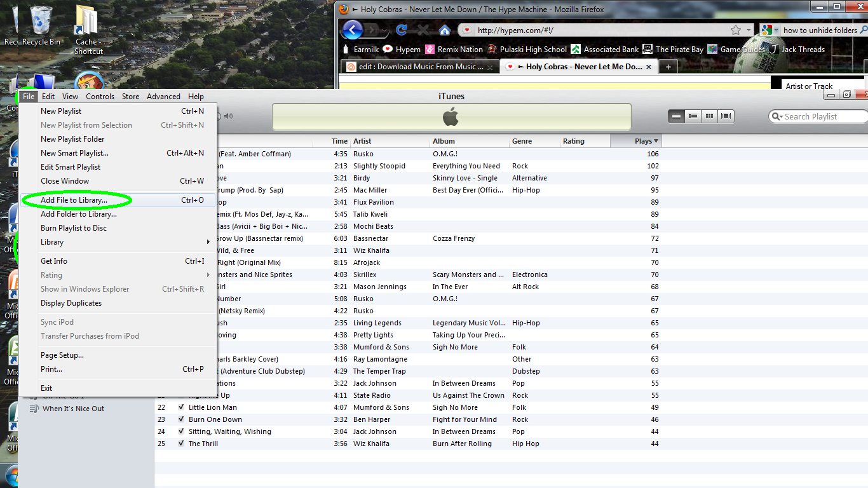Sort songs by Artist column header
The image size is (868, 488).
390,141
